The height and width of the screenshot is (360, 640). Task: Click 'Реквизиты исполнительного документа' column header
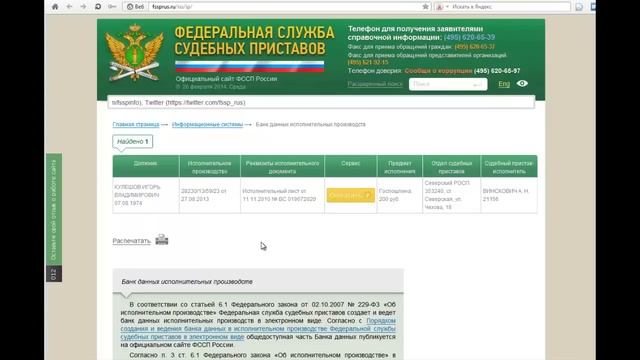282,167
